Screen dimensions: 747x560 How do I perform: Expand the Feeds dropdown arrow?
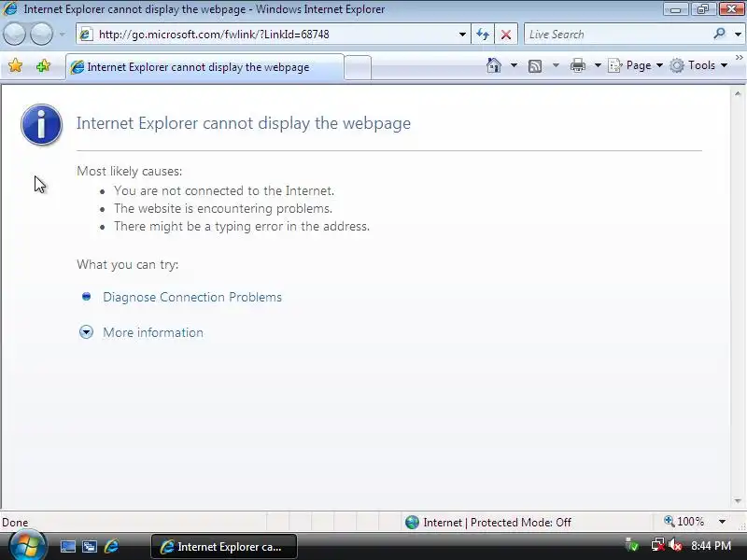click(x=556, y=65)
